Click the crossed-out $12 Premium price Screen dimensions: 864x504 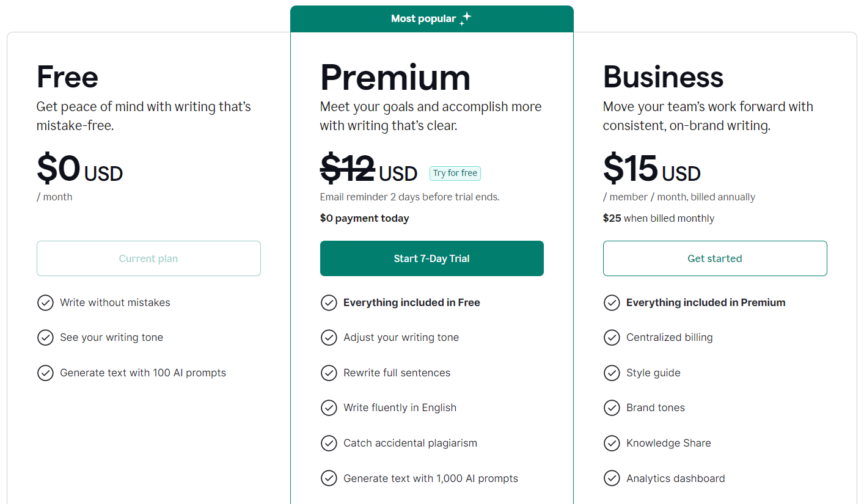(348, 169)
